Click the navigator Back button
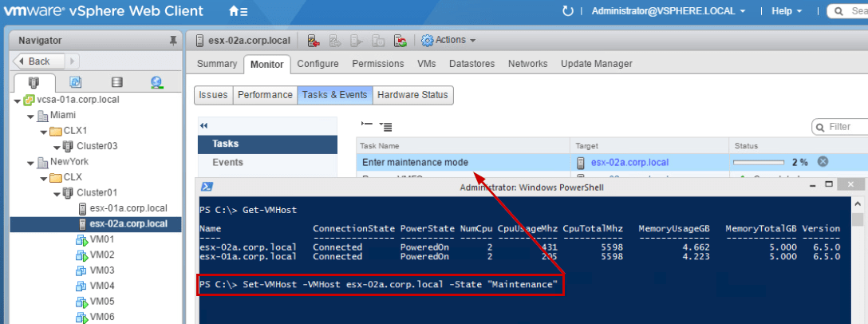 39,61
